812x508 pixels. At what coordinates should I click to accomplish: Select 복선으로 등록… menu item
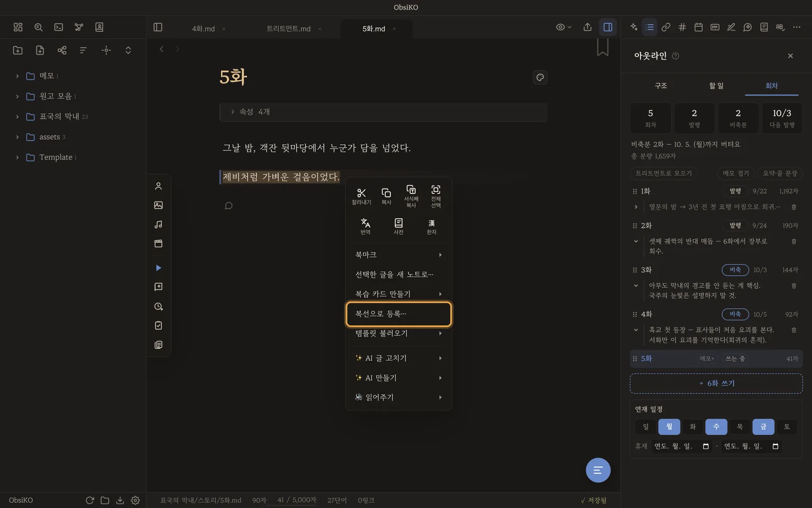398,314
